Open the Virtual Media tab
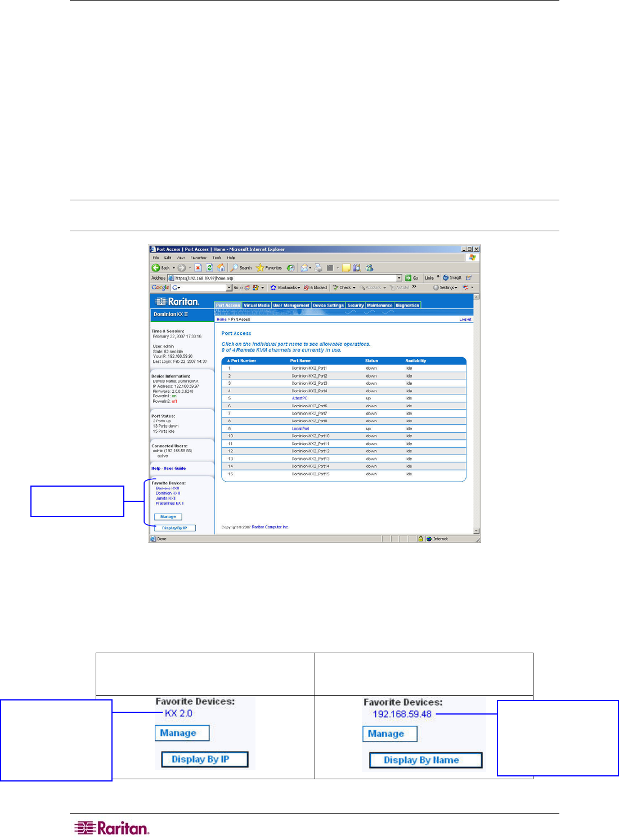 point(257,306)
